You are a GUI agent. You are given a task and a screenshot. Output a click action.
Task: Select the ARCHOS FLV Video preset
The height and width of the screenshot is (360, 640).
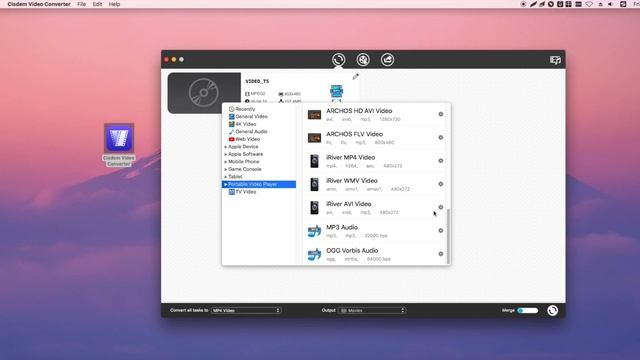(375, 138)
